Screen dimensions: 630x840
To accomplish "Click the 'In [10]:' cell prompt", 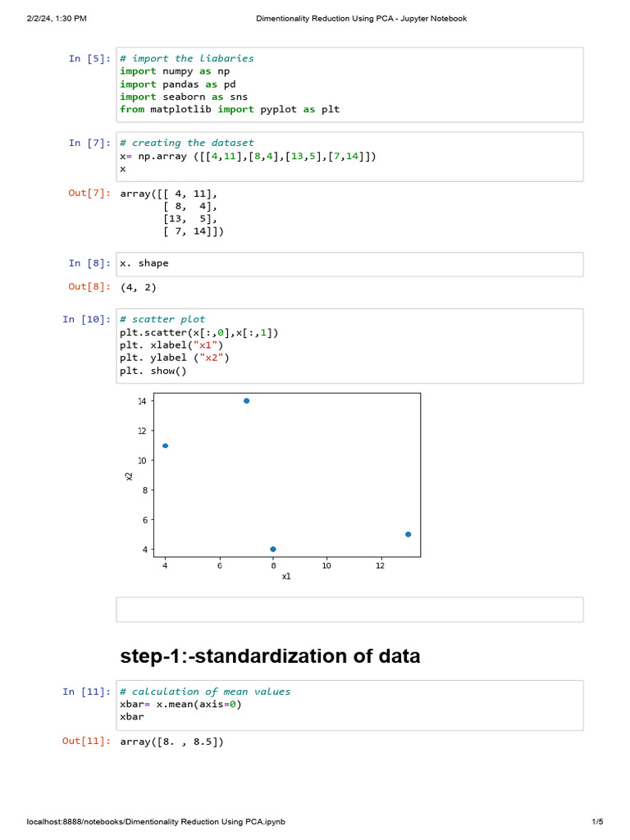I will (x=86, y=319).
